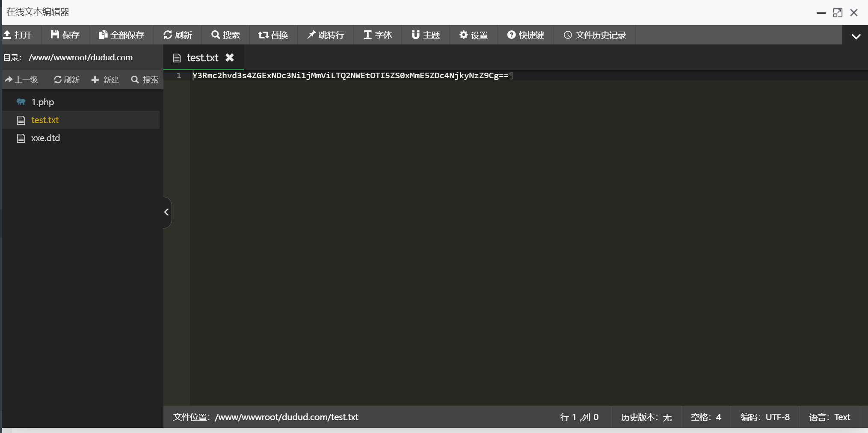Open 设置 editor settings
The width and height of the screenshot is (868, 433).
[474, 35]
